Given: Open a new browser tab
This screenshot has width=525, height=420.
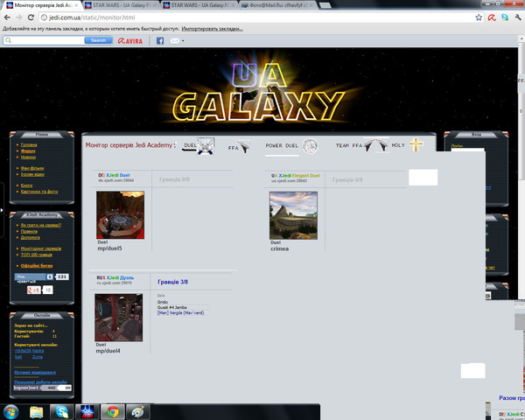Looking at the screenshot, I should 325,6.
